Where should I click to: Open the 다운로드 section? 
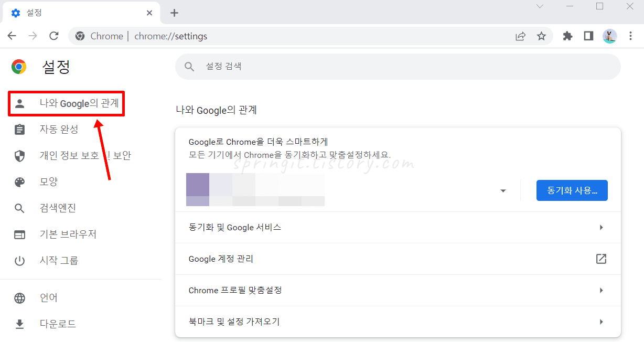(58, 324)
